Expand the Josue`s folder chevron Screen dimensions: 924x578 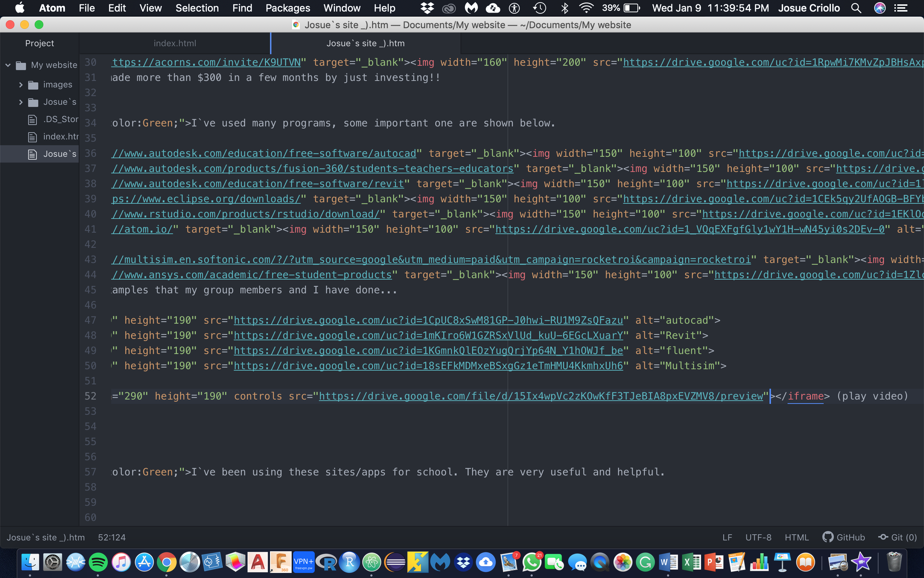(21, 102)
